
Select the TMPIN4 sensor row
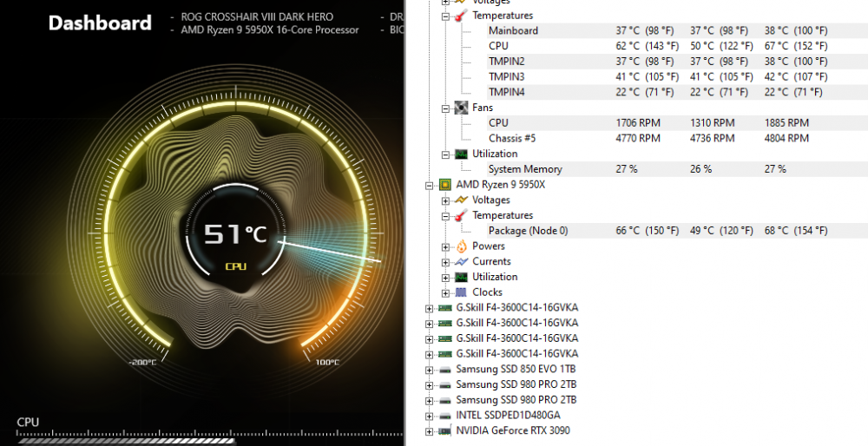(678, 92)
